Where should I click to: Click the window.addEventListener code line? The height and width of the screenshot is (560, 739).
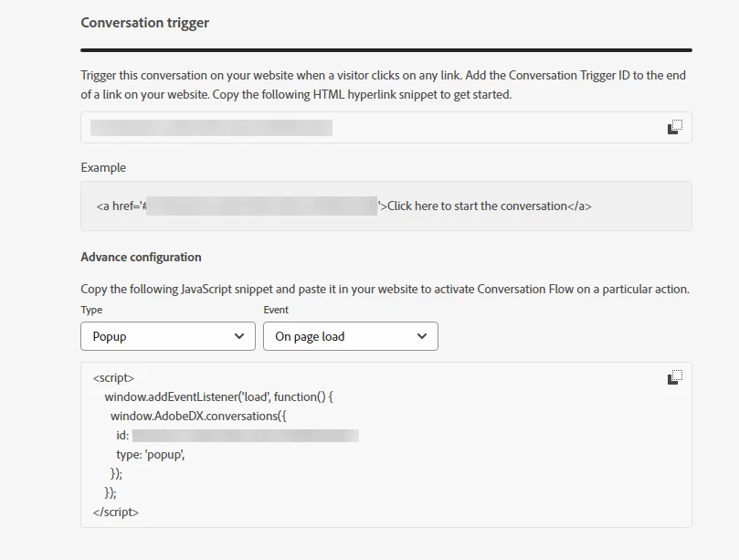pyautogui.click(x=218, y=396)
